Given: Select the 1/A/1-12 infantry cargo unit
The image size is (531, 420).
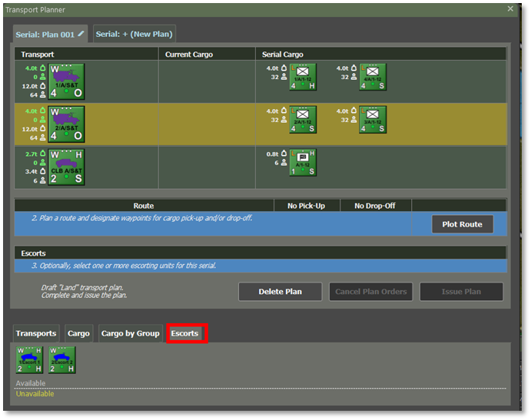Looking at the screenshot, I should pos(303,78).
